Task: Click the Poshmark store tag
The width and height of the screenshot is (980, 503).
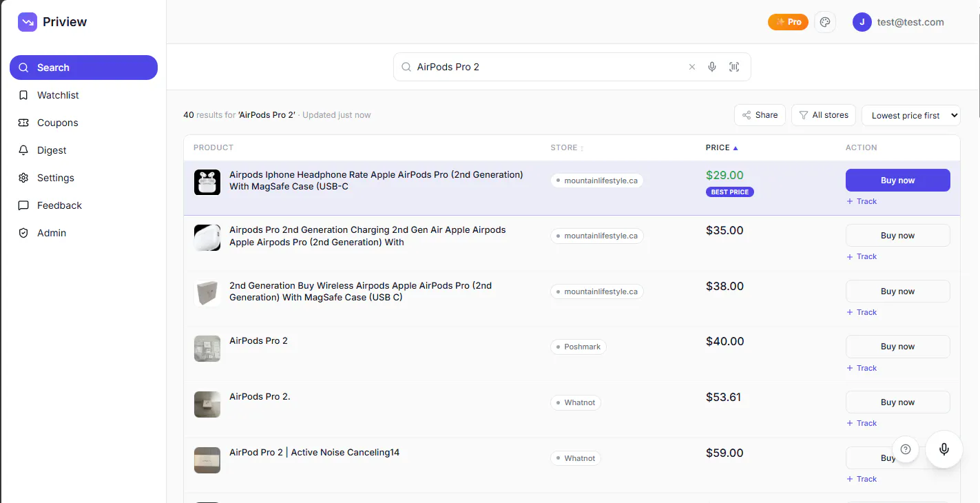Action: pyautogui.click(x=578, y=347)
